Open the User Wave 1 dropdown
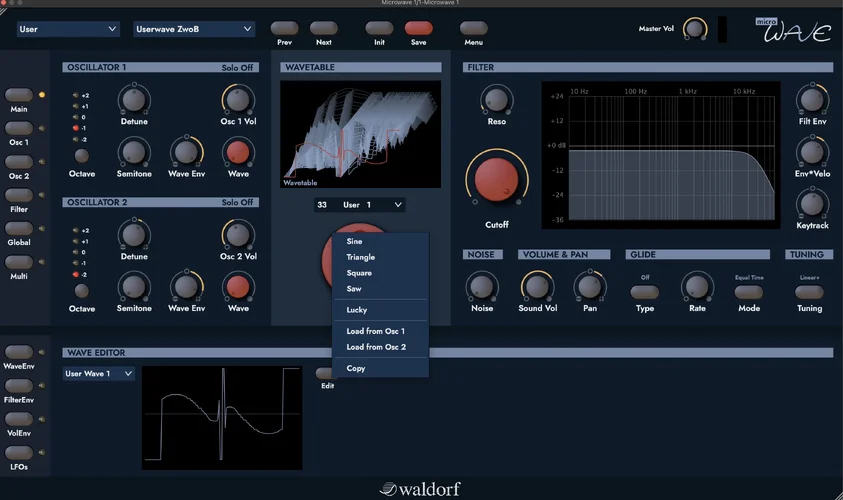Viewport: 843px width, 500px height. pyautogui.click(x=98, y=374)
